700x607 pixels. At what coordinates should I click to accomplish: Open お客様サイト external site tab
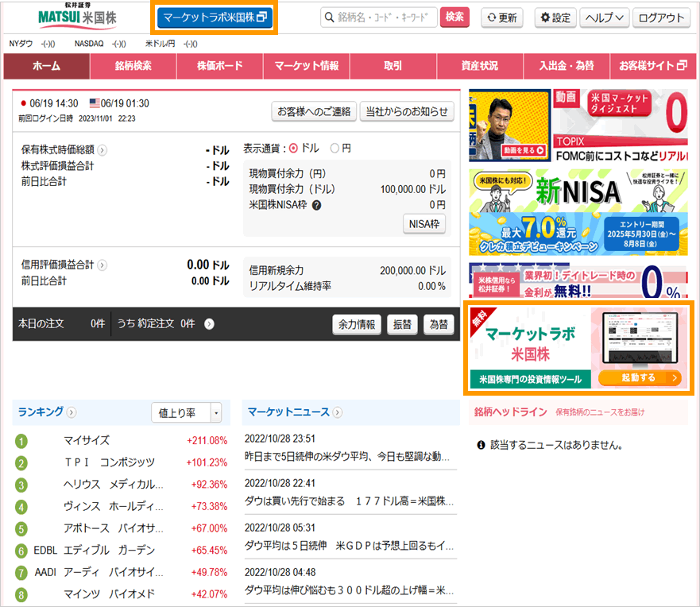tap(652, 66)
